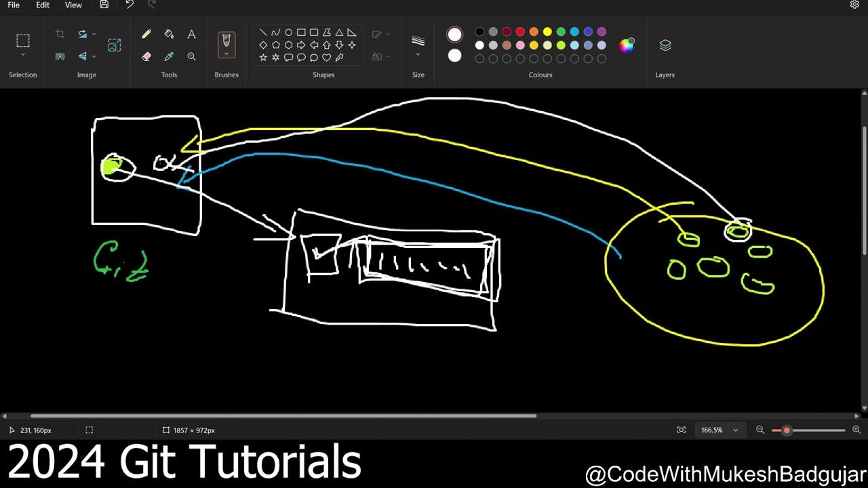This screenshot has width=868, height=488.
Task: Select the Colour 2 secondary swatch
Action: pos(454,56)
